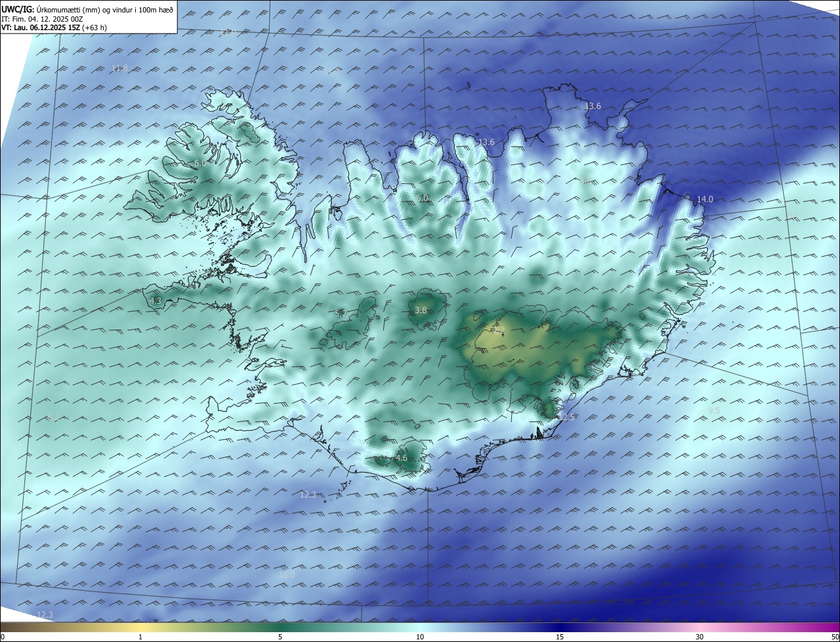Viewport: 840px width, 642px height.
Task: Click the 10 tick label on the color scale
Action: point(420,637)
